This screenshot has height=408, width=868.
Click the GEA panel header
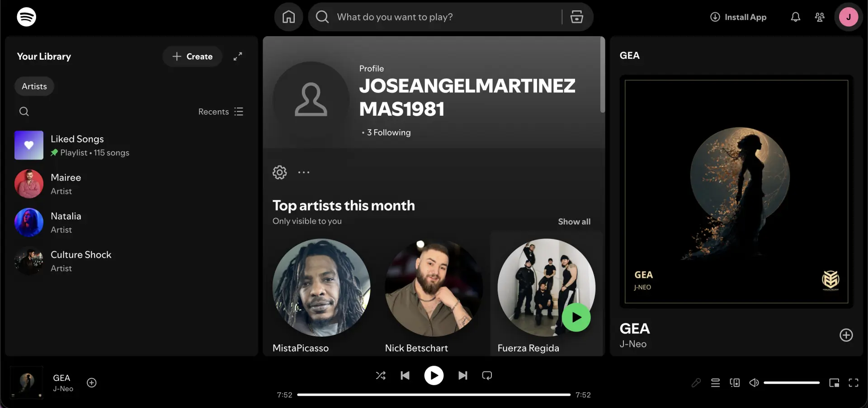pos(629,56)
